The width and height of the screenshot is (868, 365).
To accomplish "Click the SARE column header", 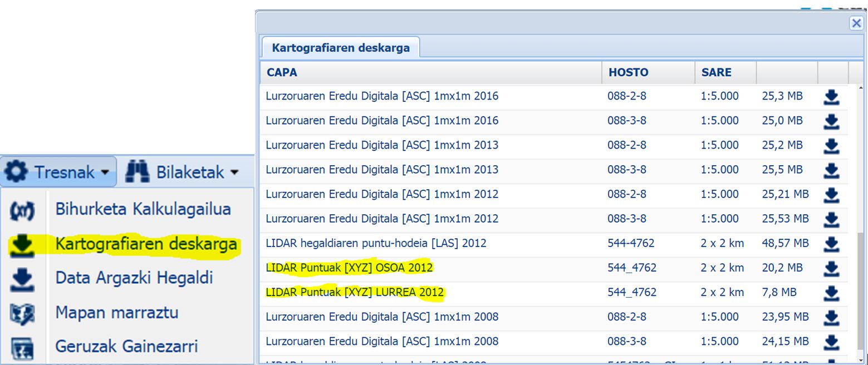I will [716, 72].
